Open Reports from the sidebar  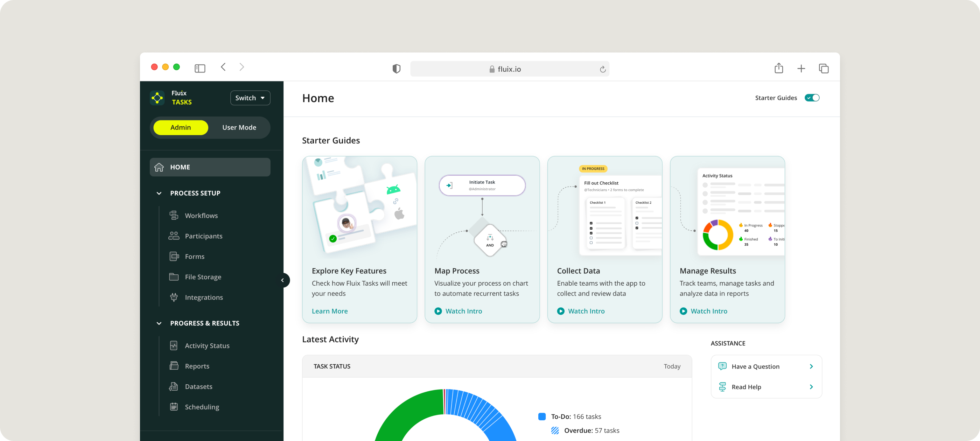coord(197,366)
